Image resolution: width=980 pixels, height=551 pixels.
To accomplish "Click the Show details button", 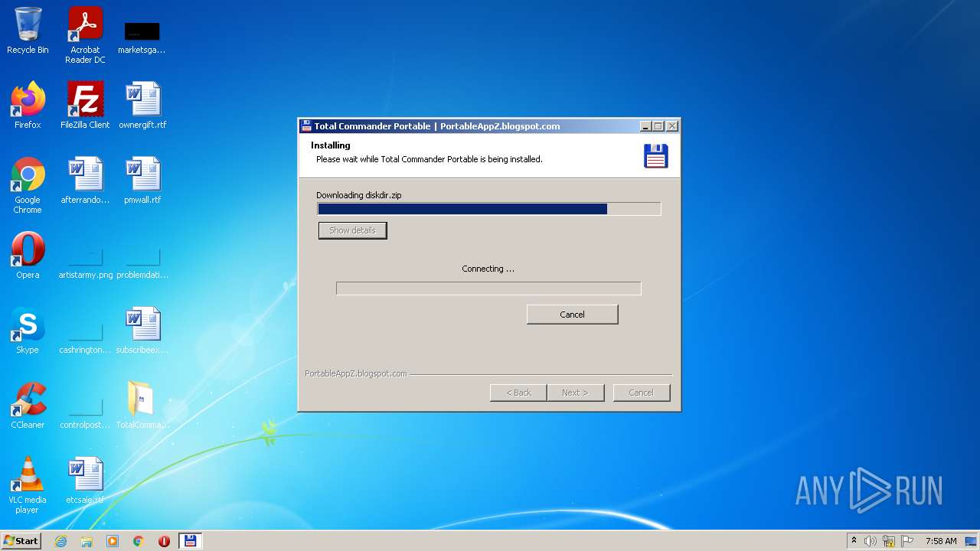I will click(352, 230).
